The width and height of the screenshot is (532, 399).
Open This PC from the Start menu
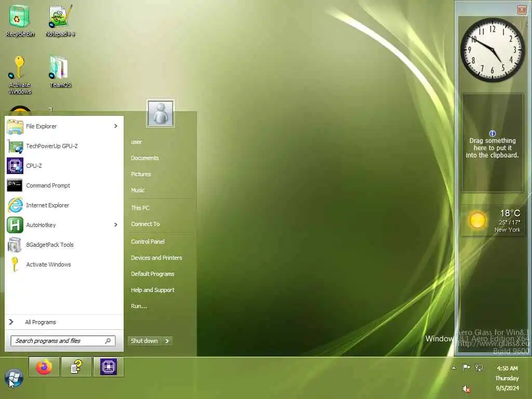pyautogui.click(x=140, y=208)
